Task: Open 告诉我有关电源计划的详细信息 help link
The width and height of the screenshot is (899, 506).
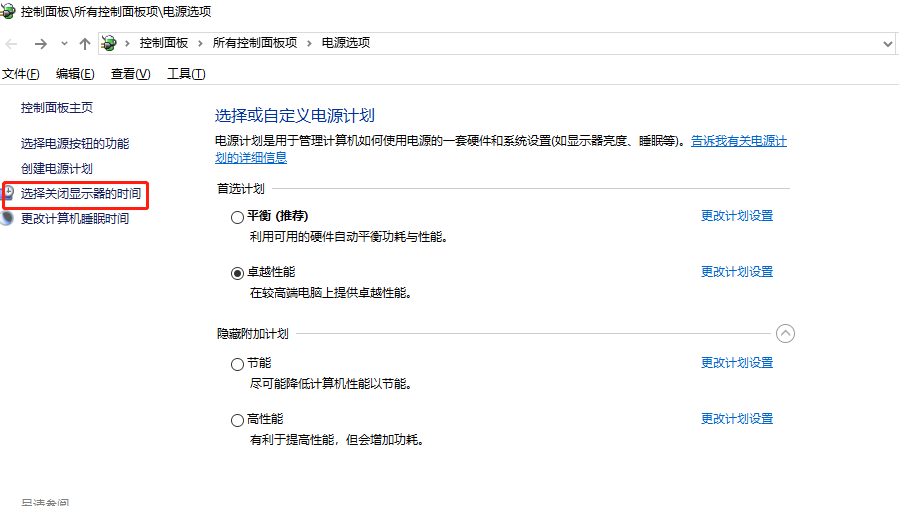Action: click(738, 142)
